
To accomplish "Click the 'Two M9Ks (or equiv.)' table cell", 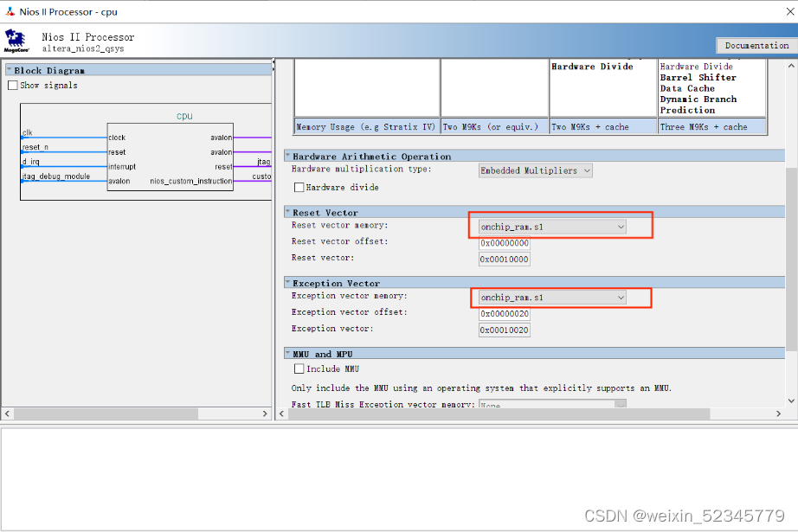I will (494, 126).
